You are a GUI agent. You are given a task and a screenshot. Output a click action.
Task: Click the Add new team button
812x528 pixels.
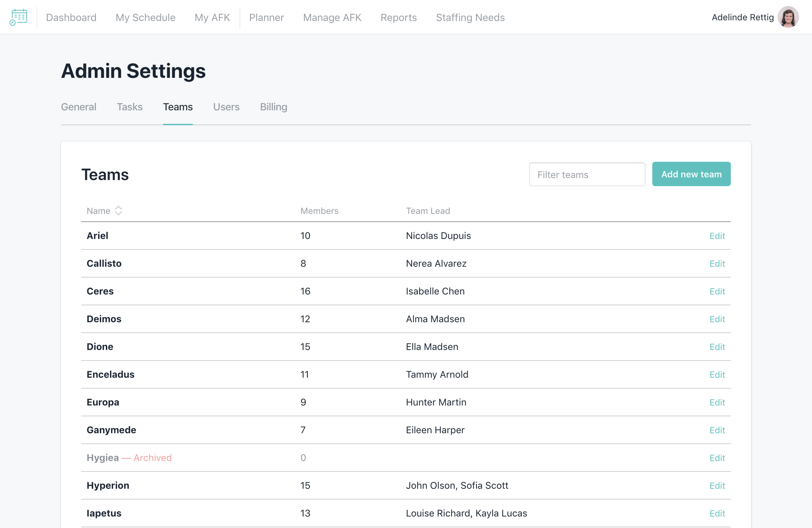click(691, 174)
